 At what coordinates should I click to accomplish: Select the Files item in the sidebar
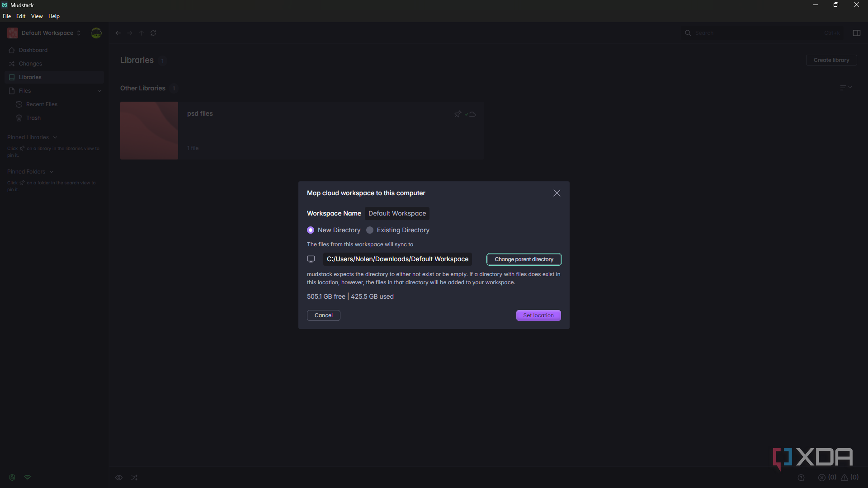pos(25,91)
